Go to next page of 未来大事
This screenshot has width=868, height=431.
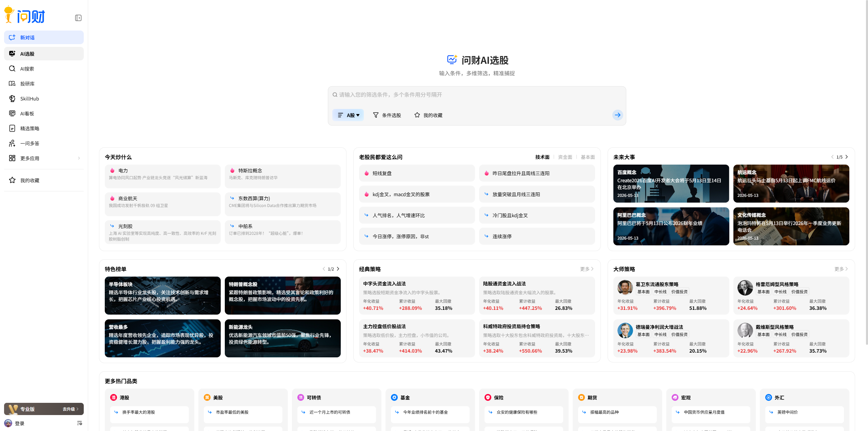tap(847, 157)
